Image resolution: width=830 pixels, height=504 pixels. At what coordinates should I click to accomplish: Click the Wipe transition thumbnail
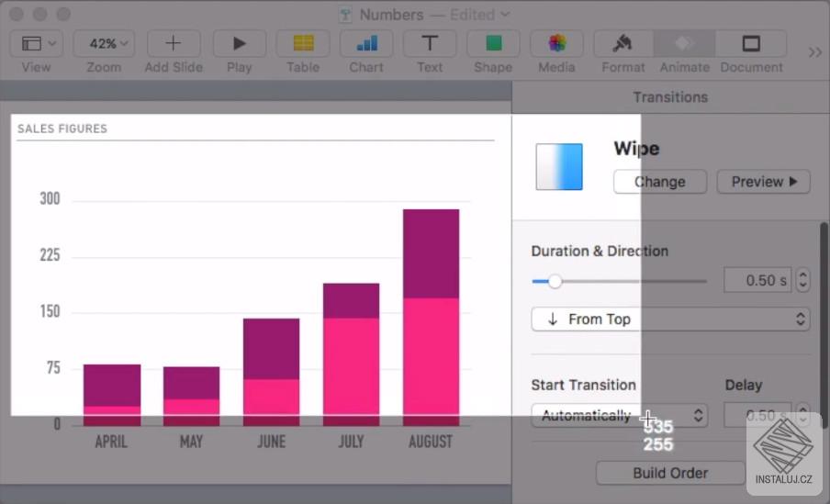pyautogui.click(x=559, y=167)
